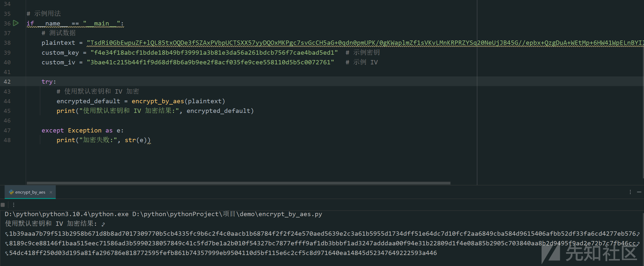644x266 pixels.
Task: Click the encrypt_by_aes.py path in console output
Action: tap(290, 214)
